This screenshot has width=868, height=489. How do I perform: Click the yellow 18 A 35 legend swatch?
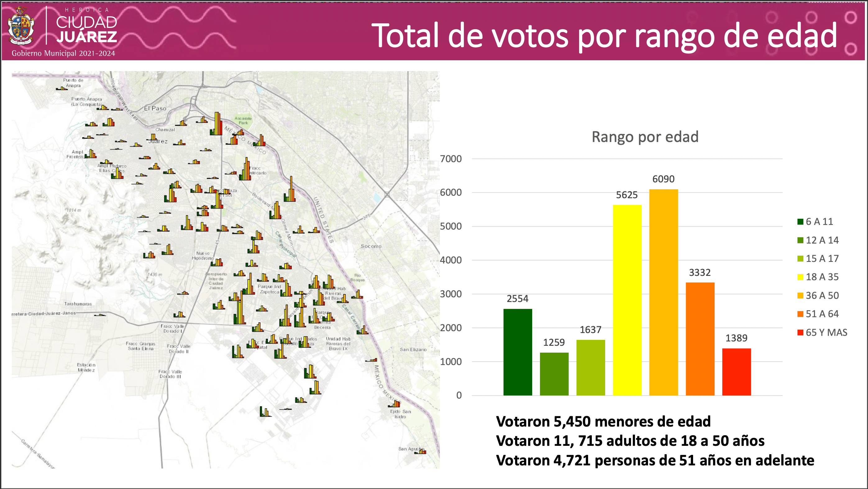point(800,277)
